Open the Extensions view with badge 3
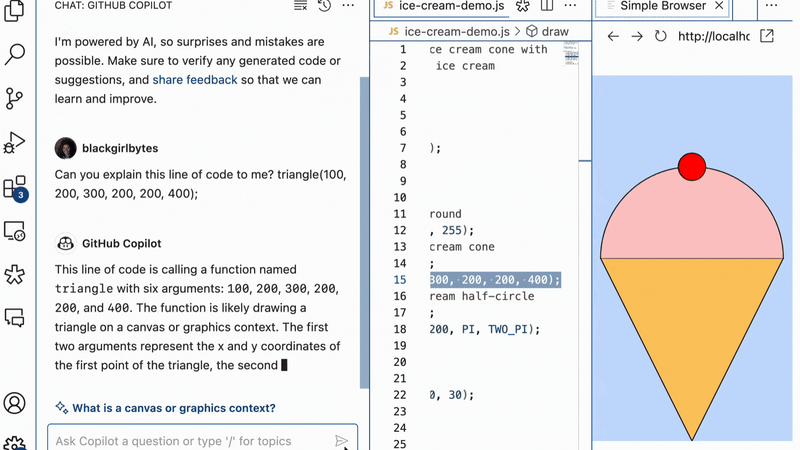Viewport: 800px width, 450px height. (x=15, y=188)
